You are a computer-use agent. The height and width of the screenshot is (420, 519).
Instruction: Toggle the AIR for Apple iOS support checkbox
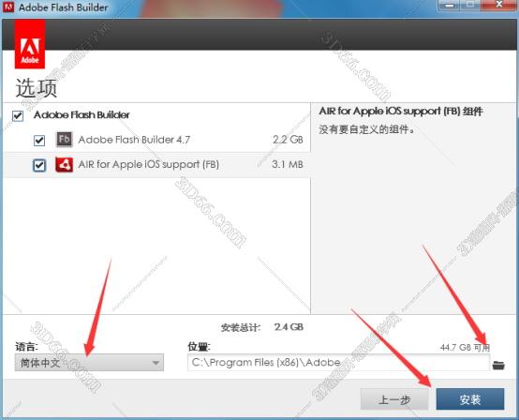coord(39,165)
